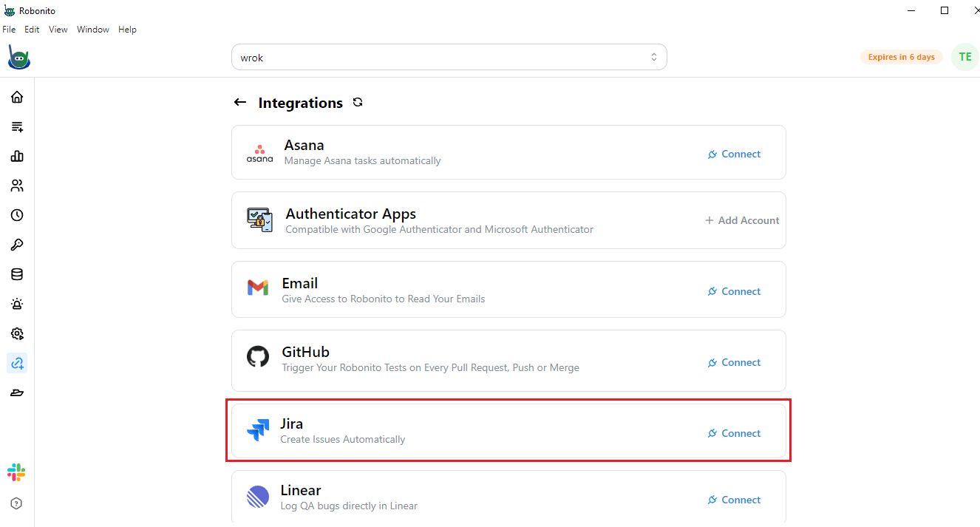Select the integrations link sidebar icon
The width and height of the screenshot is (980, 527).
point(16,363)
